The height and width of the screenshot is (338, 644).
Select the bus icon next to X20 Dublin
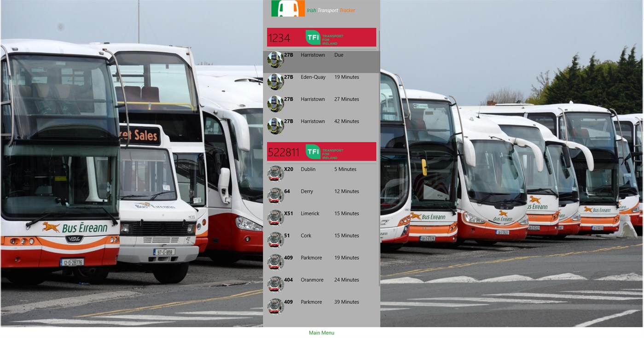tap(275, 173)
